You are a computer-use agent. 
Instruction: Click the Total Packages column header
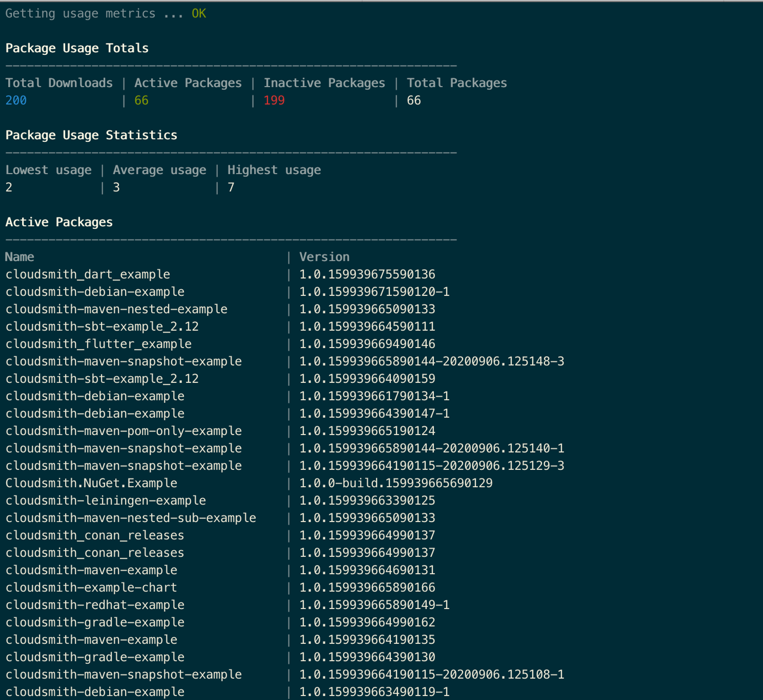456,83
